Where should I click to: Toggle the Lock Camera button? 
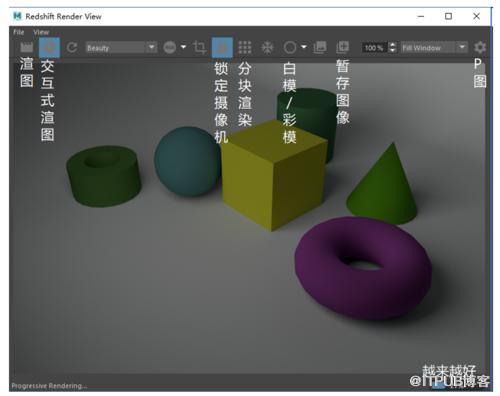222,47
